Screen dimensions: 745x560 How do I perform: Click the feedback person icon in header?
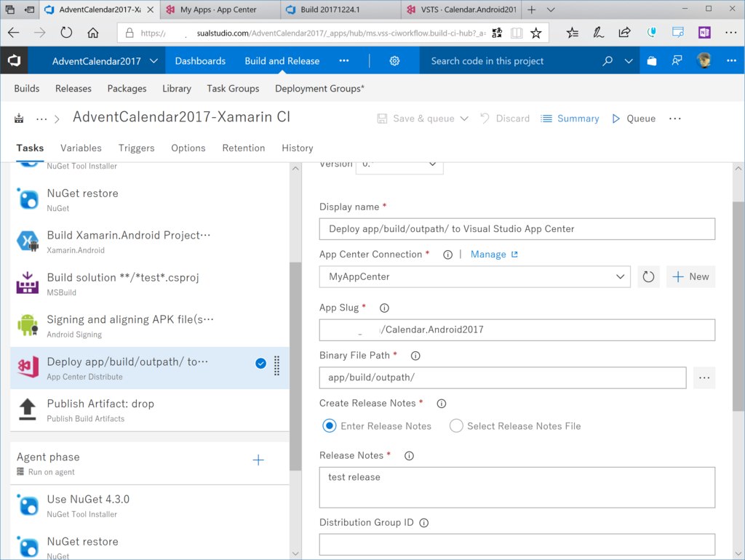coord(677,61)
